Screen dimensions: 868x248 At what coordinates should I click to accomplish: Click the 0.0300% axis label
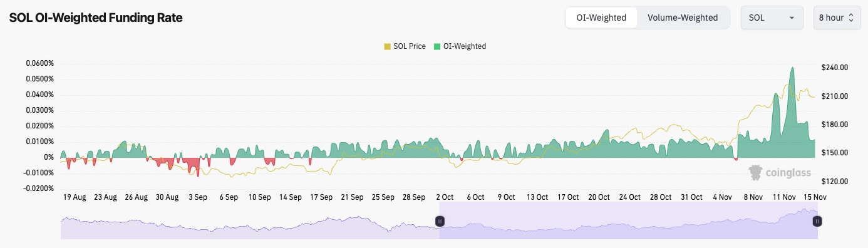tap(40, 110)
